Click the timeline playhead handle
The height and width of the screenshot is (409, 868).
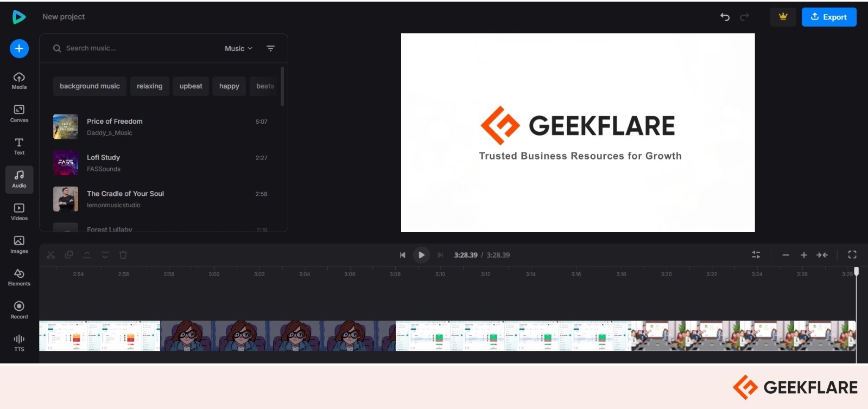(857, 271)
